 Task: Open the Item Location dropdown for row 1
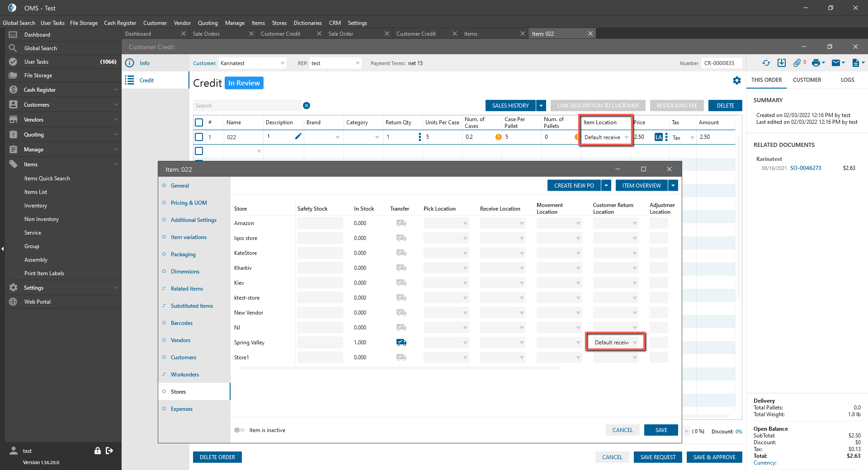tap(626, 137)
